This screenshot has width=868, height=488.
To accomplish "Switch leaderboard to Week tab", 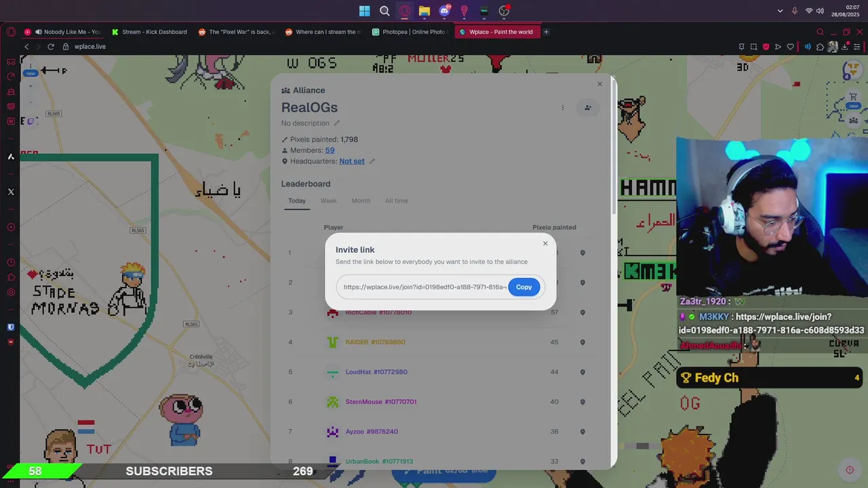I will pyautogui.click(x=328, y=201).
